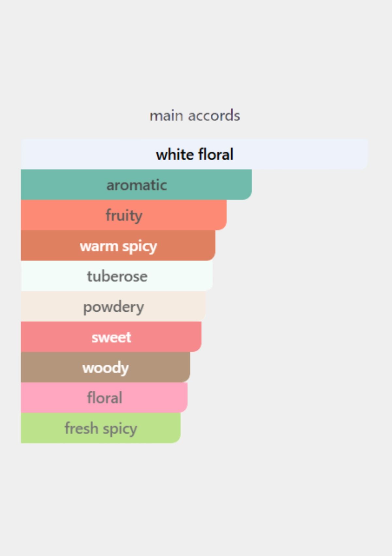This screenshot has height=556, width=392.
Task: Click the 'aromatic' text label
Action: [x=137, y=185]
